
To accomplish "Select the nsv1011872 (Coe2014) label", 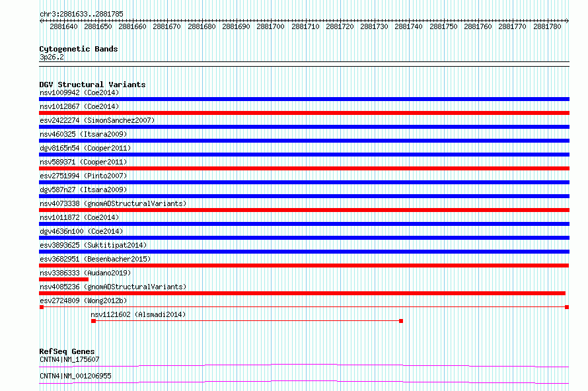I will tap(79, 217).
